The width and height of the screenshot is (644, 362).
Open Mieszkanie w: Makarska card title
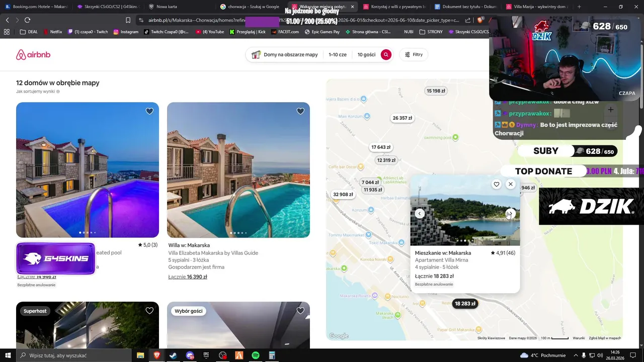443,253
